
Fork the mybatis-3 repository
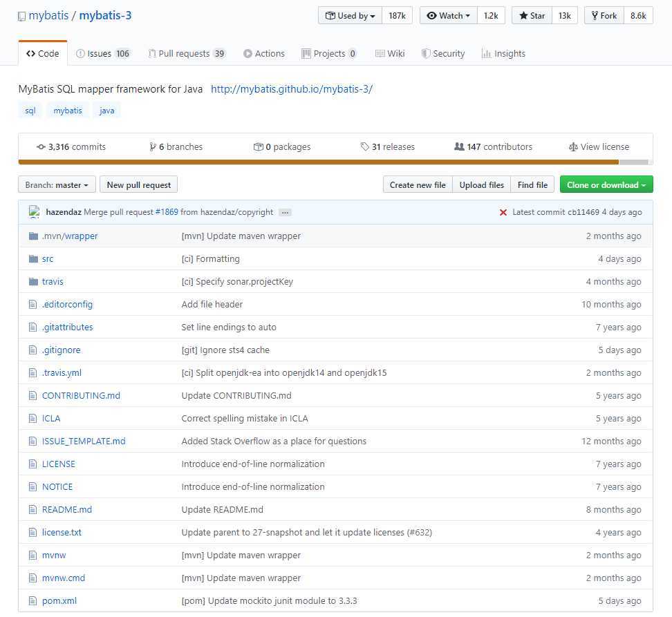tap(604, 16)
